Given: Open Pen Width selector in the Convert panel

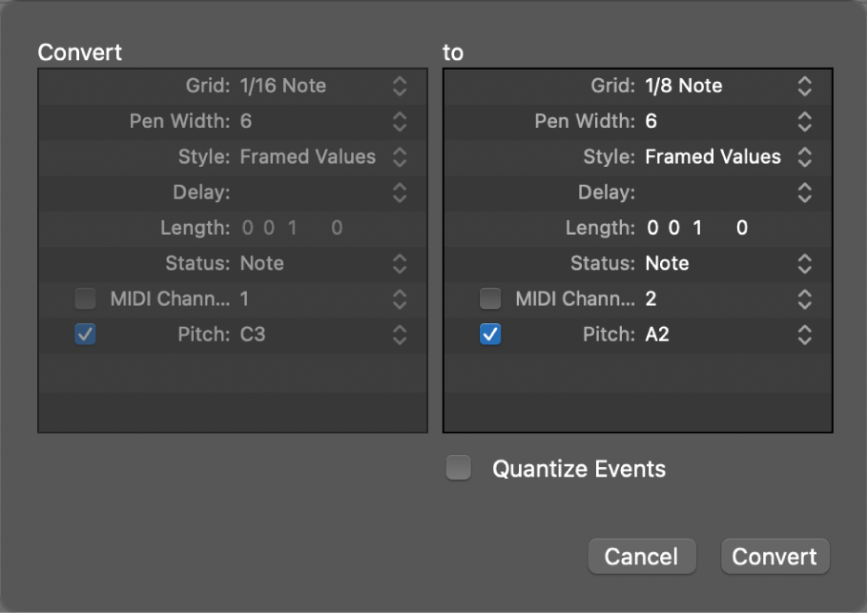Looking at the screenshot, I should 400,121.
